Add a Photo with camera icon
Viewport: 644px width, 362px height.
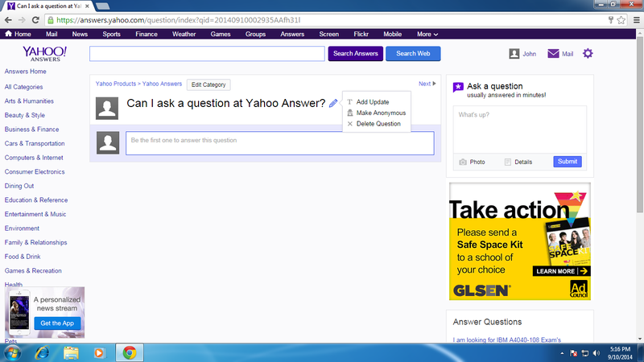coord(463,162)
